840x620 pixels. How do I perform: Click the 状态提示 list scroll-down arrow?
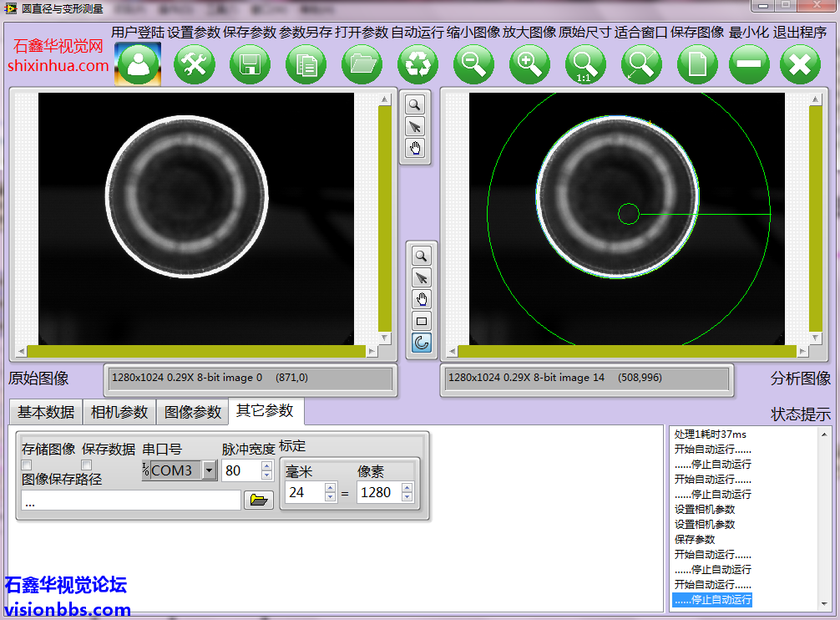tap(824, 604)
